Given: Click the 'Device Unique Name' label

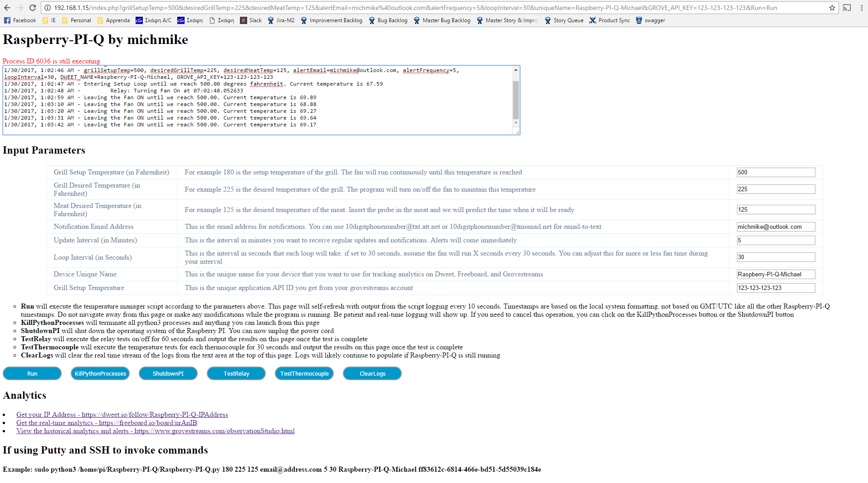Looking at the screenshot, I should click(85, 274).
